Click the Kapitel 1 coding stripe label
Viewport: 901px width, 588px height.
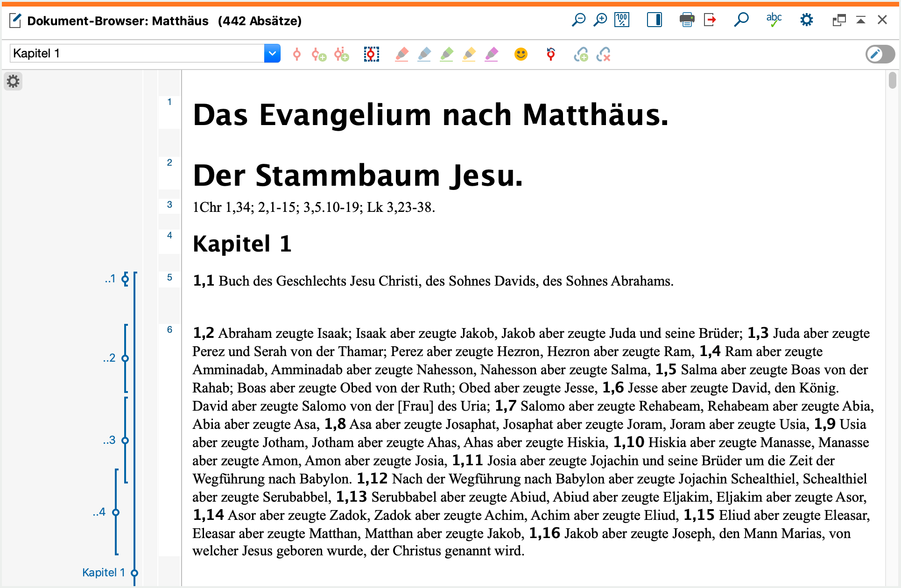pos(104,573)
